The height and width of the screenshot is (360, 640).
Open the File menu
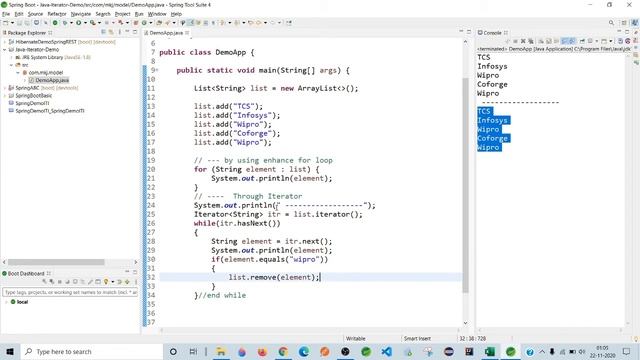click(6, 14)
